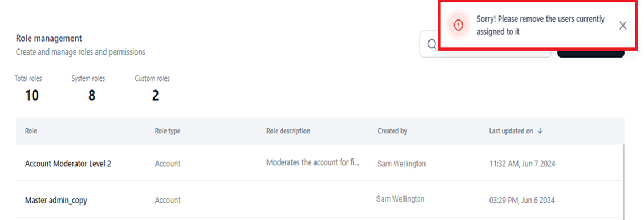Click the sort arrow beside Last updated on
The image size is (644, 220).
coord(540,131)
